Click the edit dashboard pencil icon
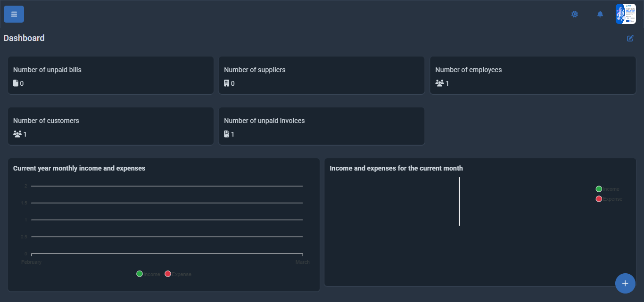The height and width of the screenshot is (302, 644). coord(630,38)
